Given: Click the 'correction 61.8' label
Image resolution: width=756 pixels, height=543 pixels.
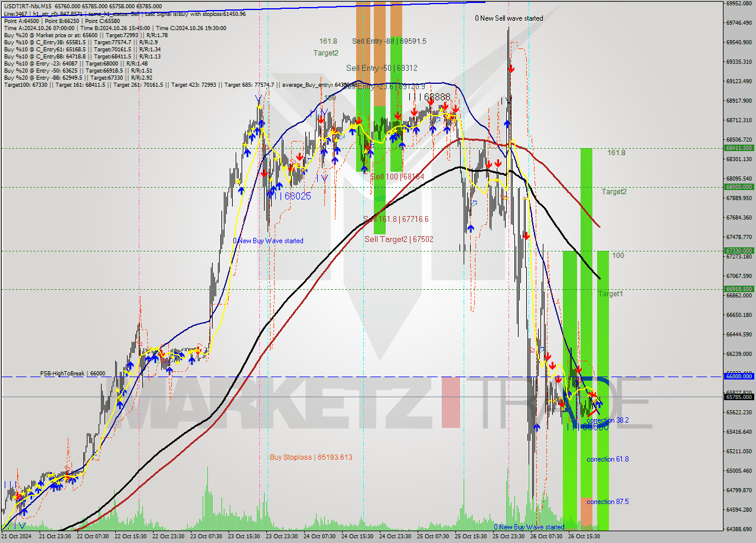Looking at the screenshot, I should tap(608, 459).
